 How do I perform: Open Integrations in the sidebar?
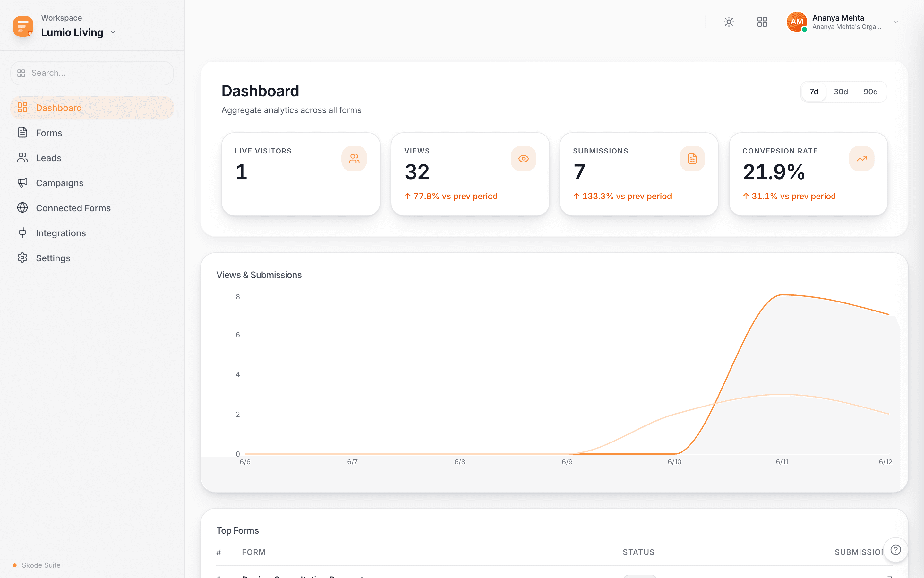pos(92,233)
